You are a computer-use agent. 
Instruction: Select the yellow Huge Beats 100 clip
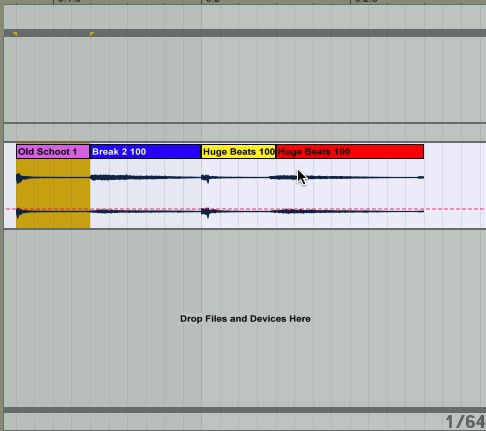coord(239,152)
